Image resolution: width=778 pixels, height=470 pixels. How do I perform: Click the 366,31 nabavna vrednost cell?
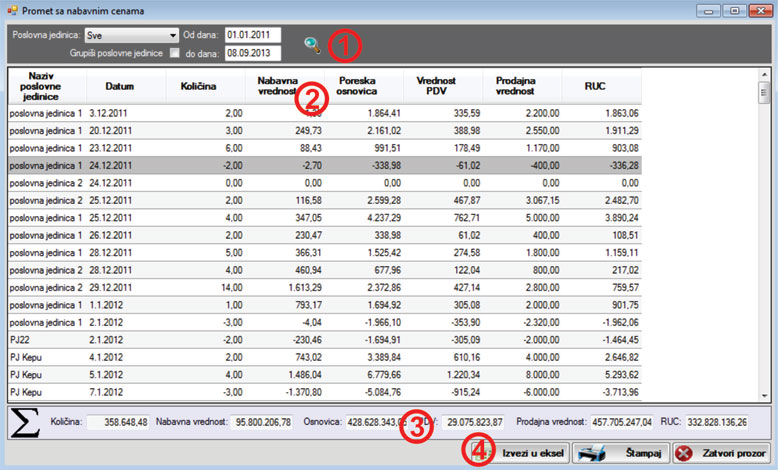pyautogui.click(x=285, y=253)
